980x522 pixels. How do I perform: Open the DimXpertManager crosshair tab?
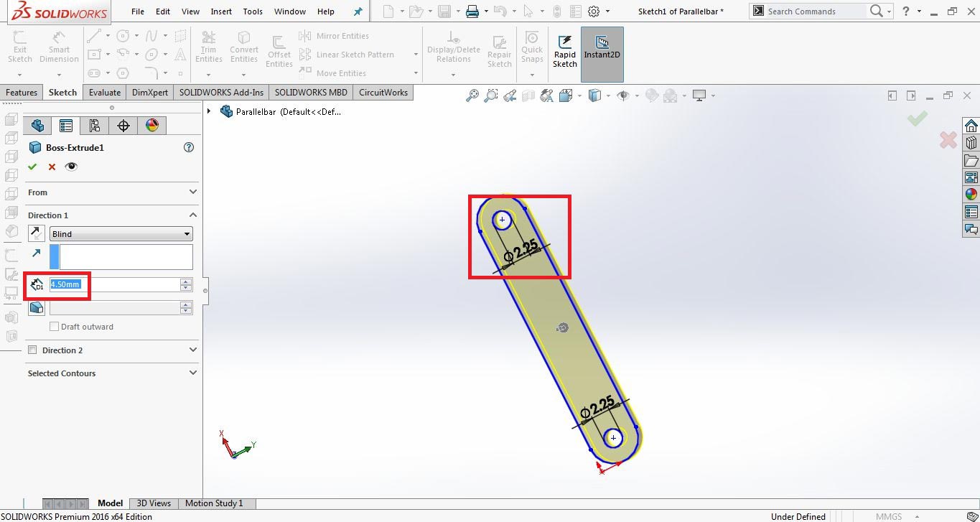(x=123, y=126)
